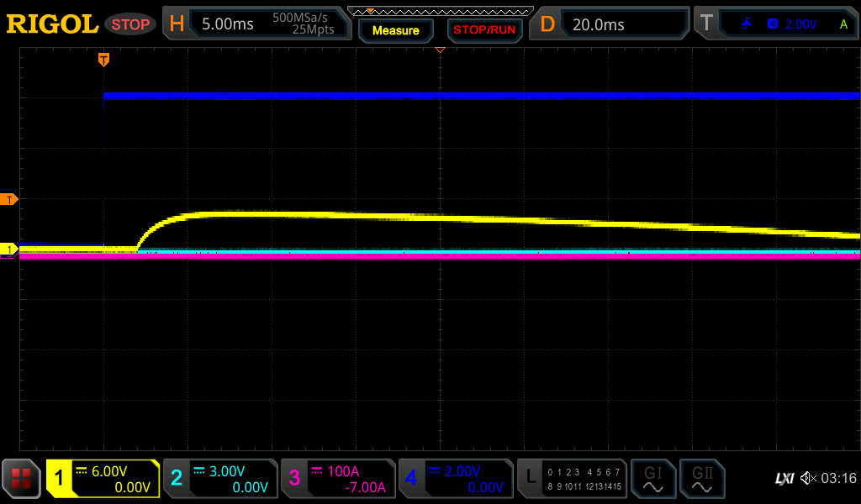The image size is (861, 504).
Task: Click the orange trigger level marker on left edge
Action: coord(9,199)
